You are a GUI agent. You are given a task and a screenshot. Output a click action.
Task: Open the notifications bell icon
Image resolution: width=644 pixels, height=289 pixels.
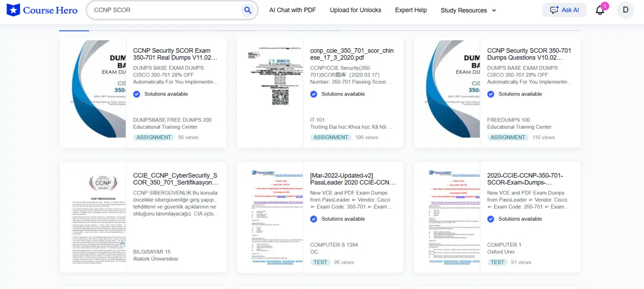[x=600, y=10]
